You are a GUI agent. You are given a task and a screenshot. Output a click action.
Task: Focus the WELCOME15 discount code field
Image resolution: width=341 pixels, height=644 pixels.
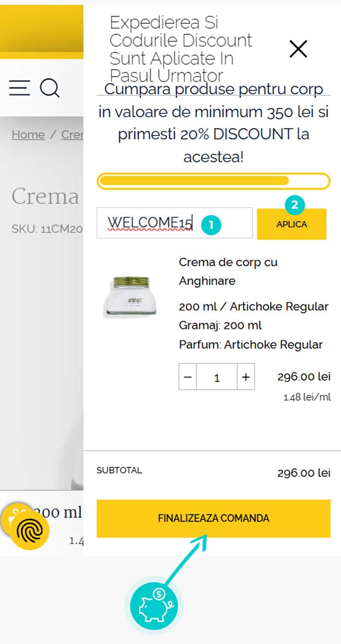pos(150,223)
